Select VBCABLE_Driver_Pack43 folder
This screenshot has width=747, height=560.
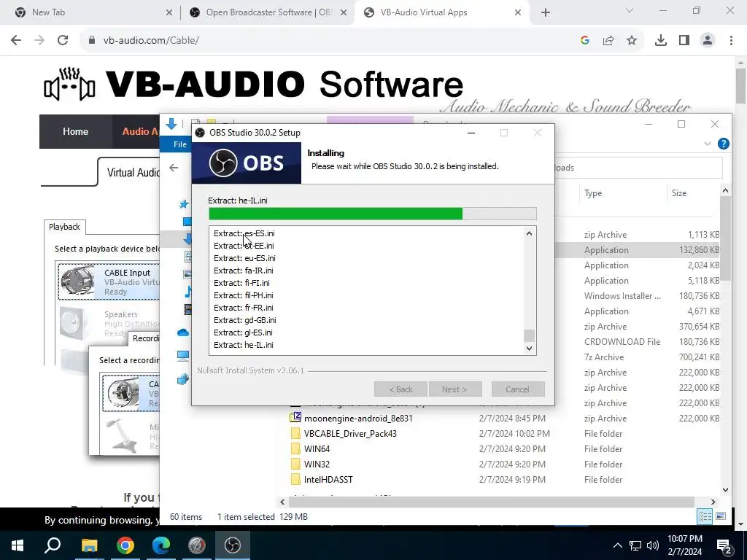tap(350, 433)
